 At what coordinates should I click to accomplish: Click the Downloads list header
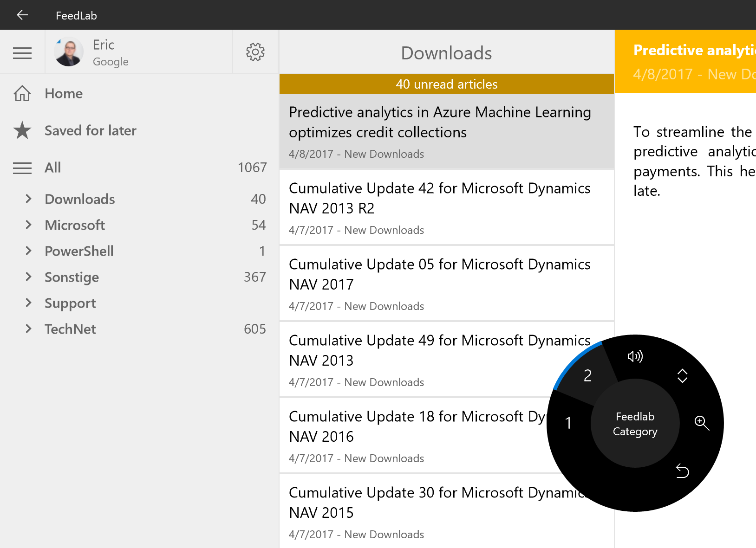(x=446, y=53)
